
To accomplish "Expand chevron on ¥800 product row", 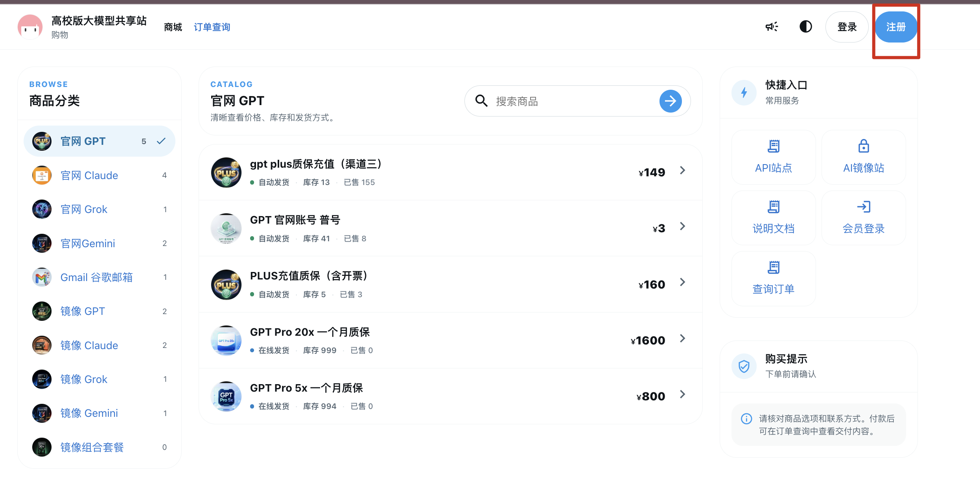I will [x=683, y=394].
